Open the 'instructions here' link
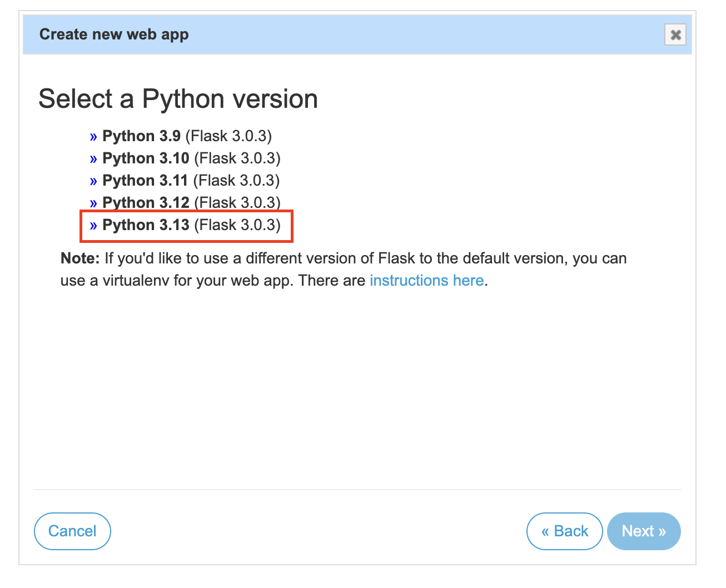Viewport: 726px width, 588px height. coord(426,281)
